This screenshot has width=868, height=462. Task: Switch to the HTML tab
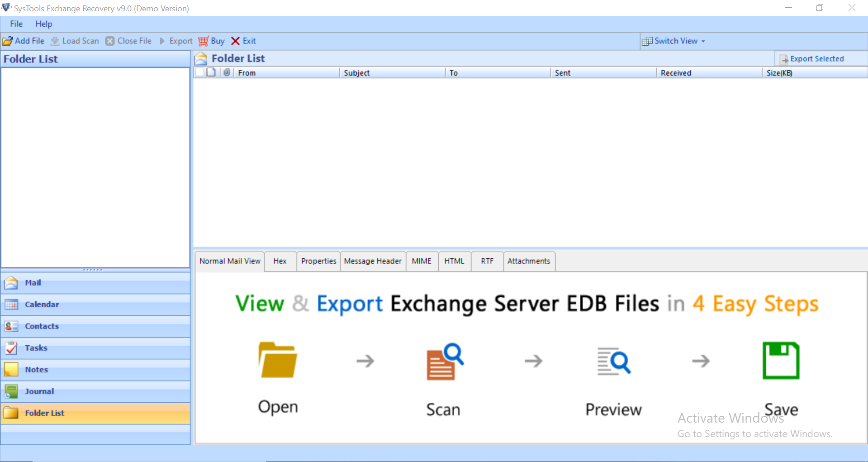(454, 261)
